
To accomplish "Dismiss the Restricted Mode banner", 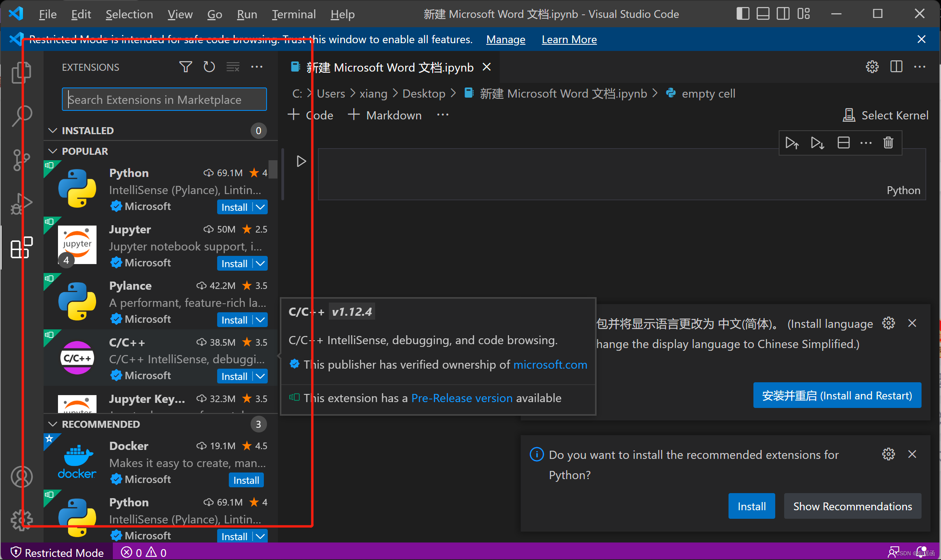I will [921, 39].
